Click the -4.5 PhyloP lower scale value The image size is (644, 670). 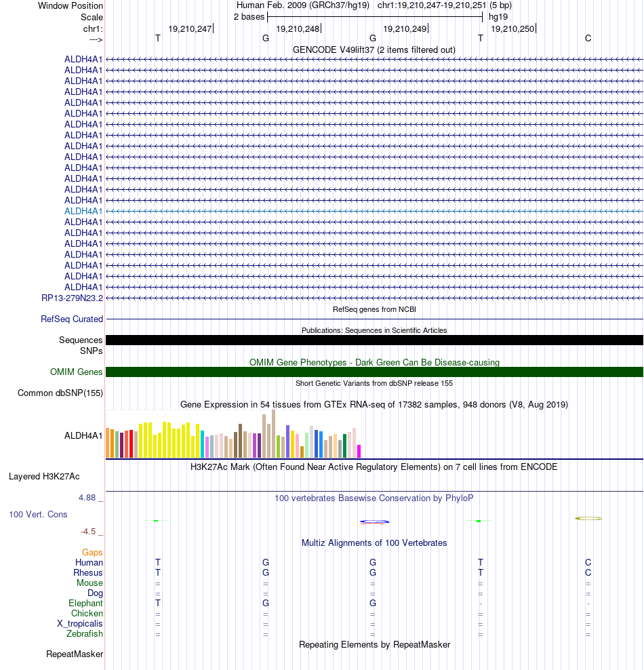[x=88, y=532]
